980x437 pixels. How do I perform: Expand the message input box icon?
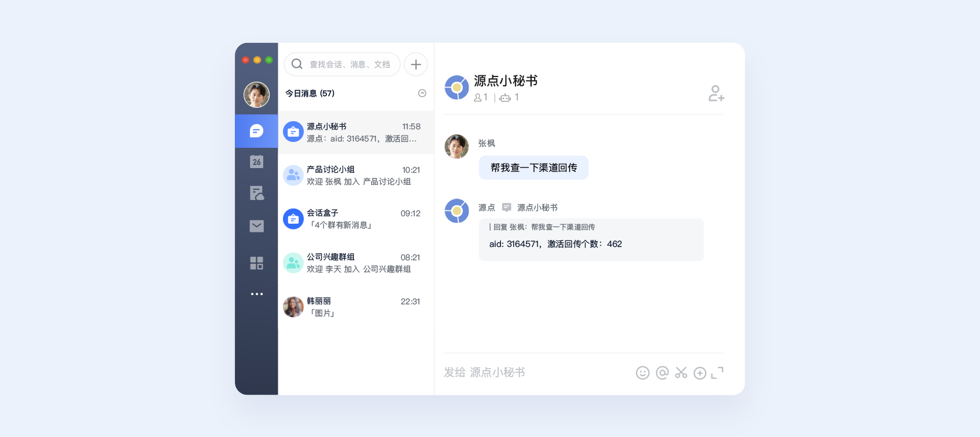717,373
